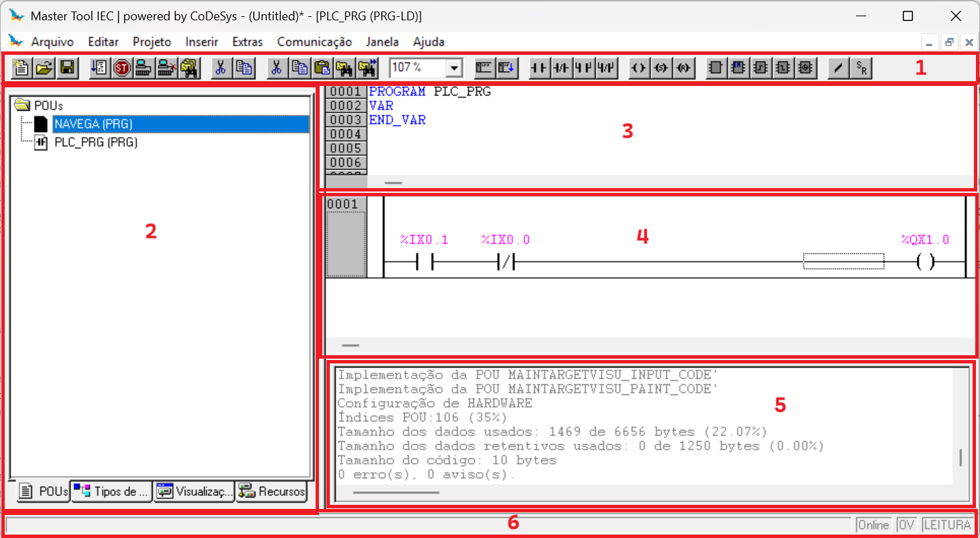The image size is (980, 538).
Task: Insert a function block box
Action: pos(717,68)
